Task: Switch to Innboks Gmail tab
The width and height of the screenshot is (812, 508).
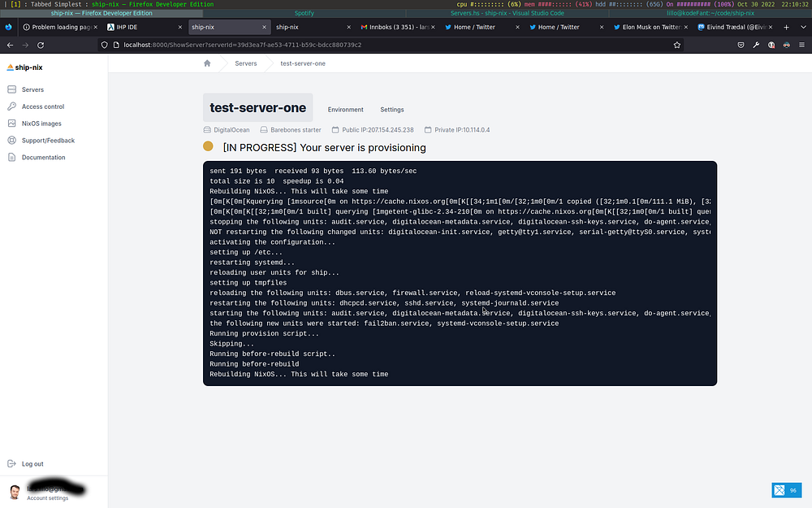Action: (397, 27)
